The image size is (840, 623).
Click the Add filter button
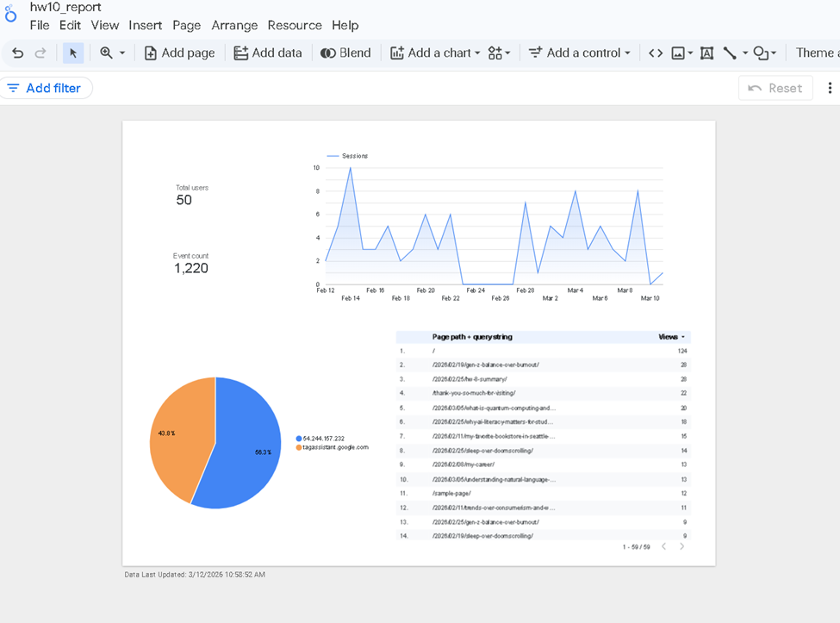(45, 88)
